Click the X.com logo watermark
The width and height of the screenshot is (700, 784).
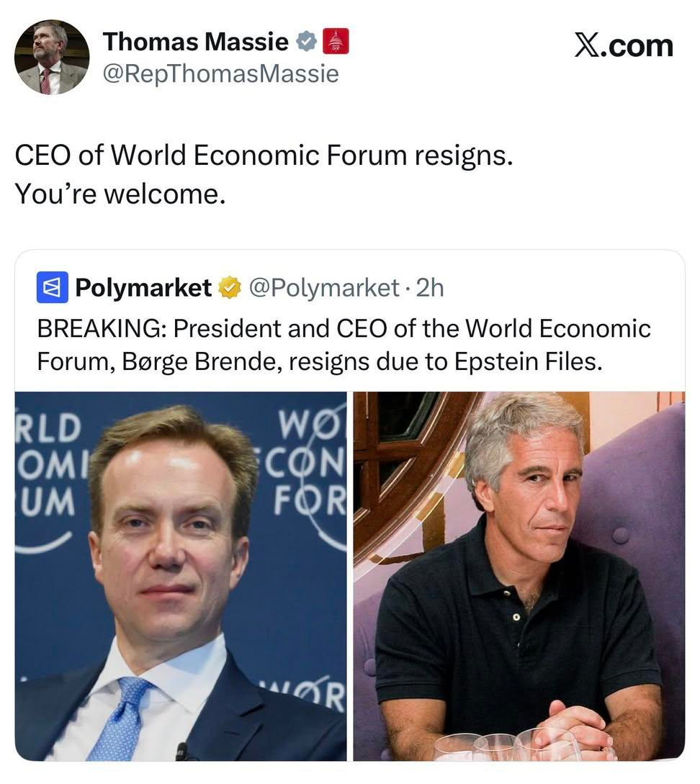click(624, 45)
